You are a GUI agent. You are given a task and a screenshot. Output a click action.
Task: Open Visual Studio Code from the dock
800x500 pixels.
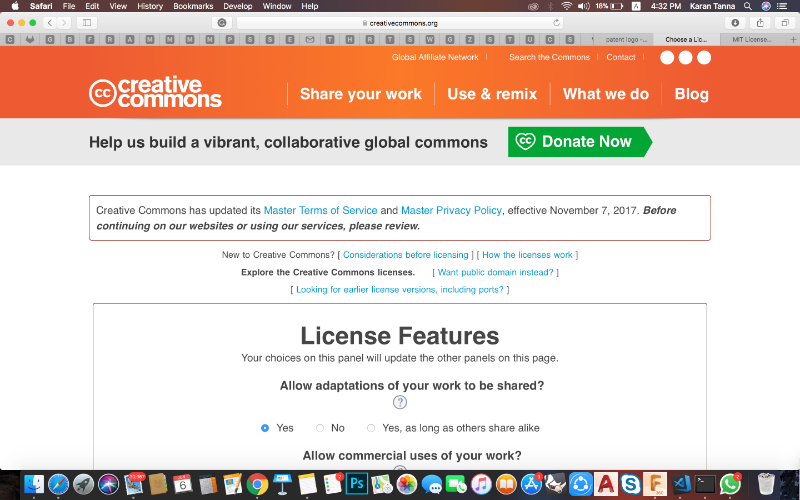coord(680,484)
